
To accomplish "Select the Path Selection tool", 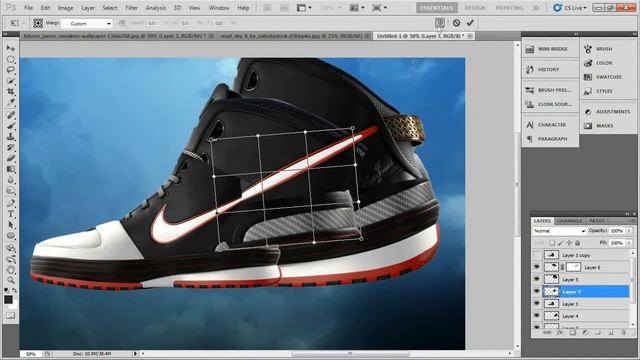I will pos(11,225).
